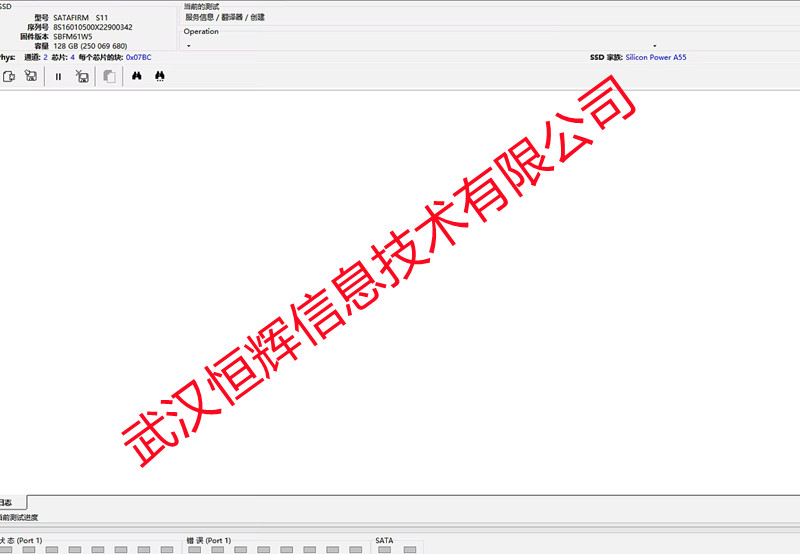This screenshot has height=554, width=800.
Task: Click the Operation group label
Action: pyautogui.click(x=201, y=31)
